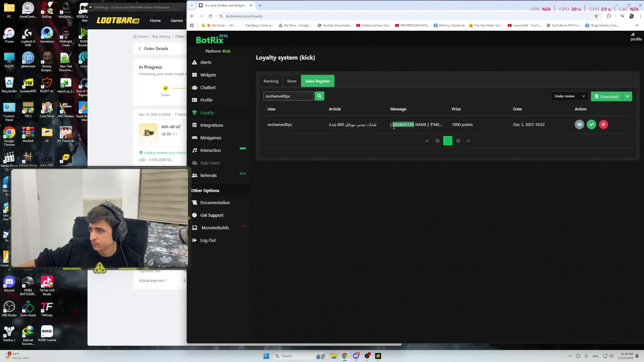
Task: Open the profile icon at top right
Action: 636,36
